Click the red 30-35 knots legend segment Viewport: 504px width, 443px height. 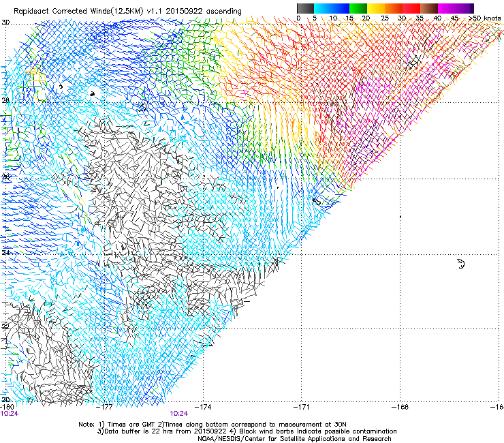coord(411,8)
